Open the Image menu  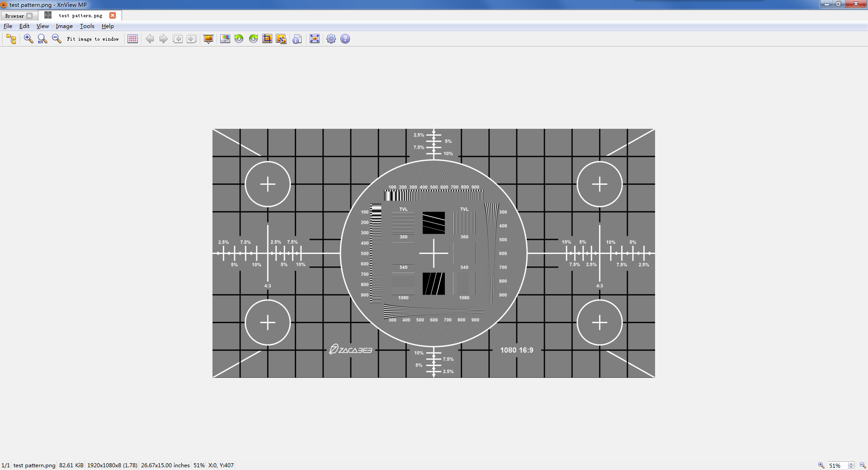click(64, 26)
